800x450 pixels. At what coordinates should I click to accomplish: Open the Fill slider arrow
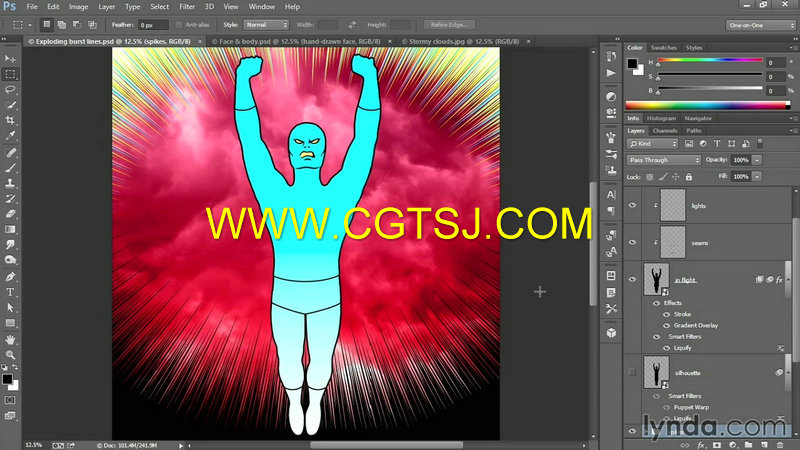coord(757,177)
